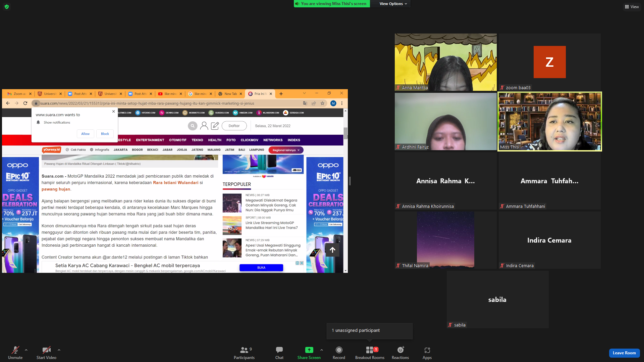
Task: Click BUKA button on the ad
Action: coord(261,268)
